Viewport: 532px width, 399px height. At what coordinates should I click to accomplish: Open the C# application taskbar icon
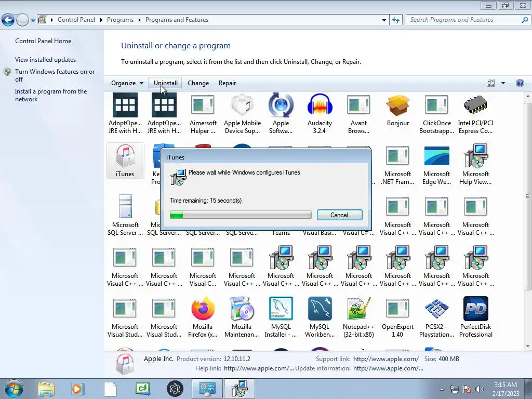(143, 389)
